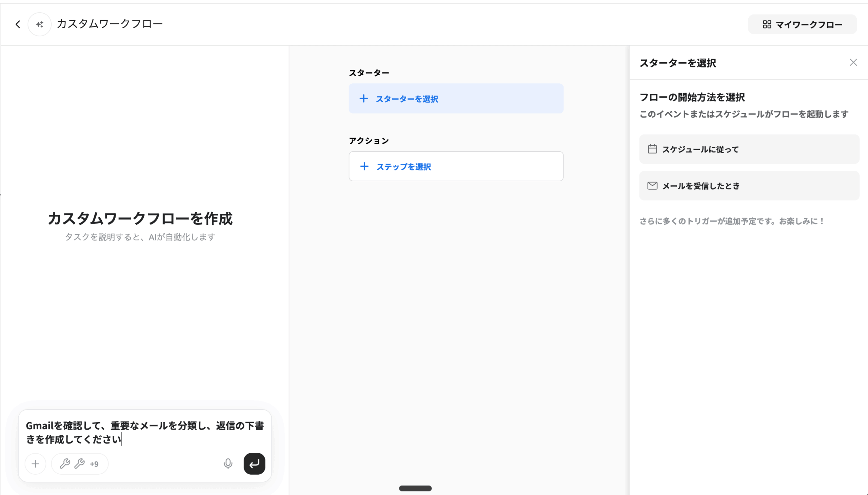
Task: Choose the メールを受信したとき trigger option
Action: coord(749,186)
